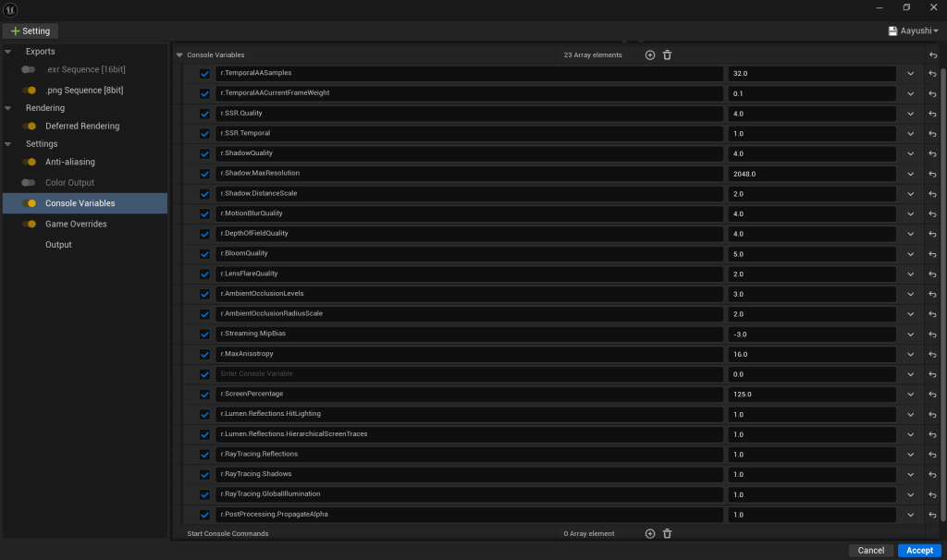The image size is (947, 560).
Task: Open options dropdown for r.BloomQuality row
Action: [x=910, y=253]
